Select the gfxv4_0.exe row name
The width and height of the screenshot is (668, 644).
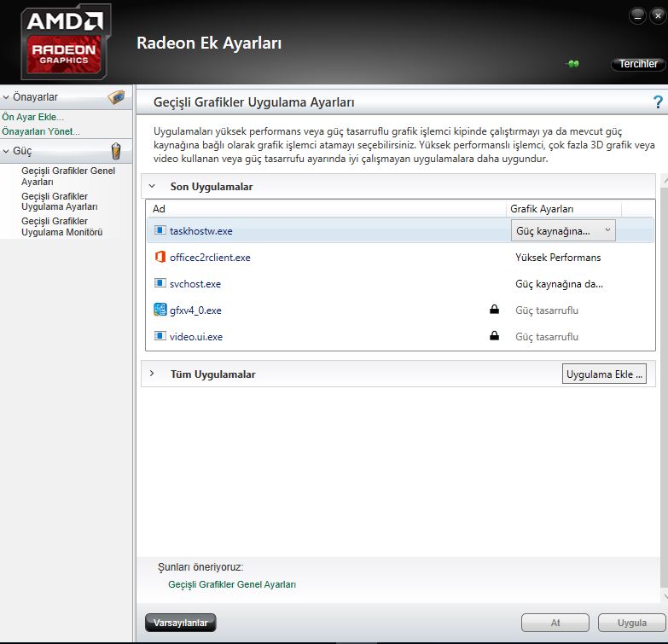coord(195,310)
